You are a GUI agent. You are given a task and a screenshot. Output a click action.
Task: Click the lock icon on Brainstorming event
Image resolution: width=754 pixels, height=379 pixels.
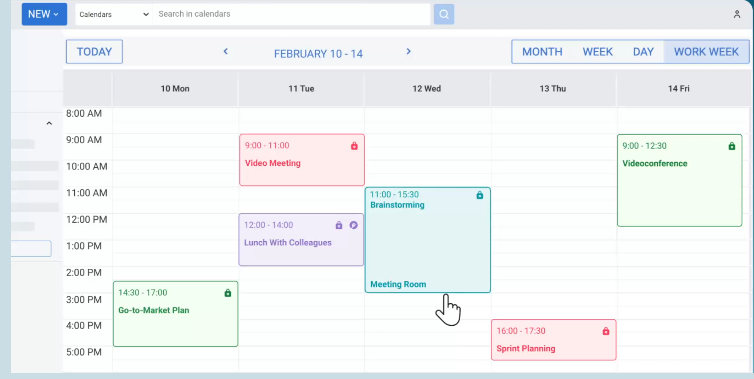[479, 195]
